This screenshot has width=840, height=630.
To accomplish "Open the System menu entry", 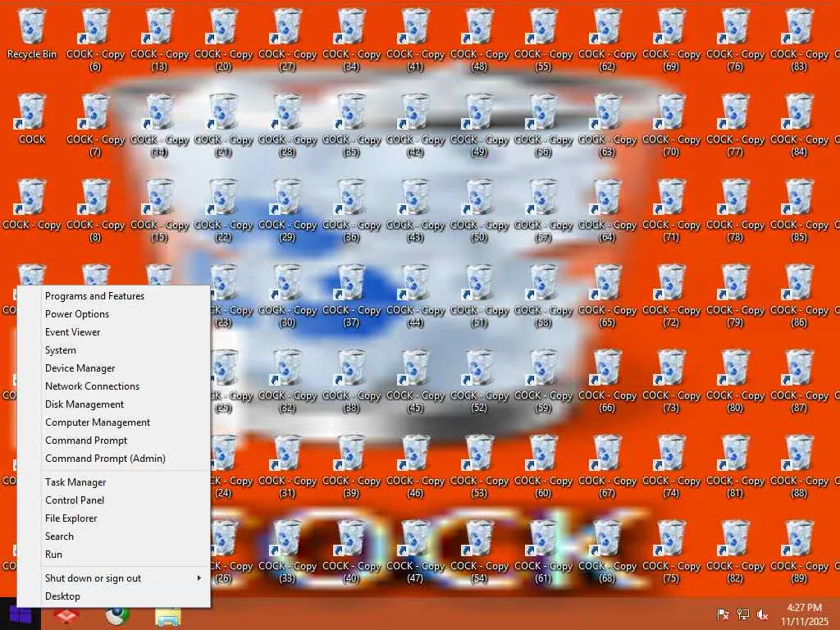I will 114,349.
